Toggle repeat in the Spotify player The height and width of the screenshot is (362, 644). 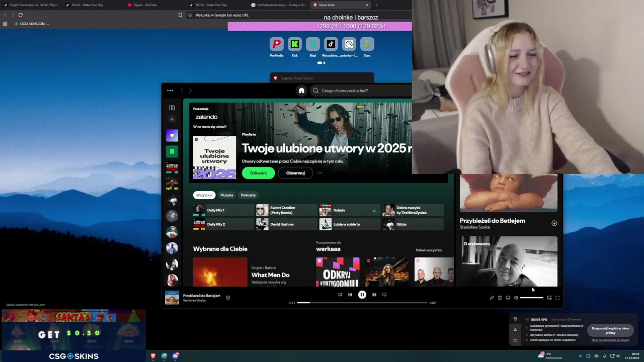pyautogui.click(x=384, y=295)
